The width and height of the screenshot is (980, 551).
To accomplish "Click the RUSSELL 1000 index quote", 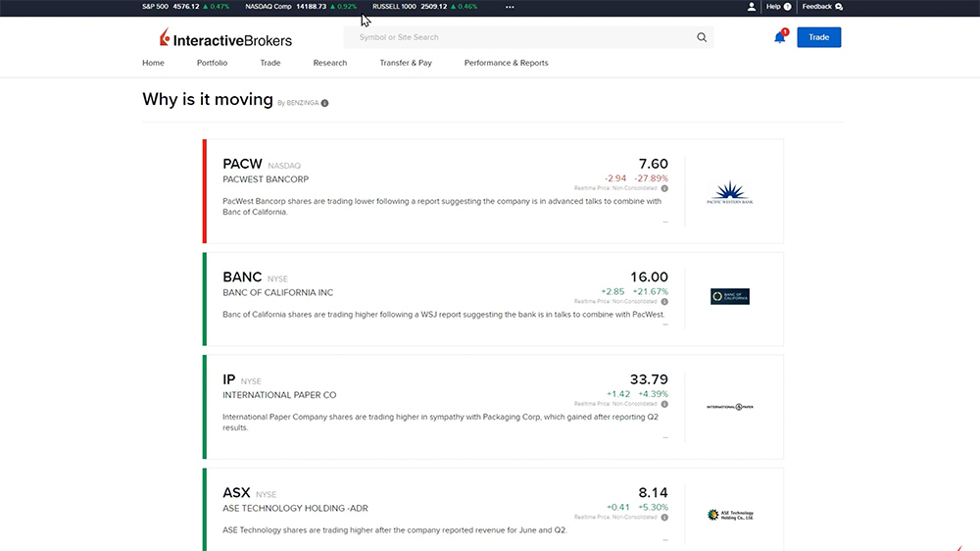I will tap(425, 7).
